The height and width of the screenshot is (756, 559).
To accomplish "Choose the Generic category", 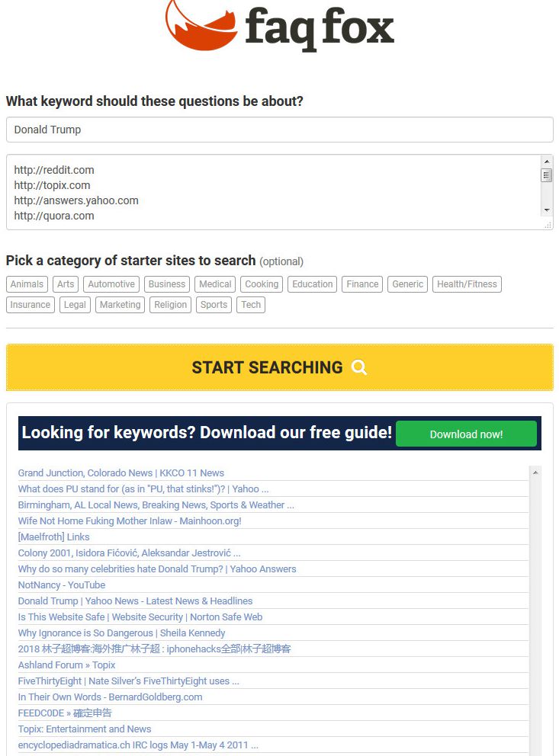I will click(x=407, y=284).
